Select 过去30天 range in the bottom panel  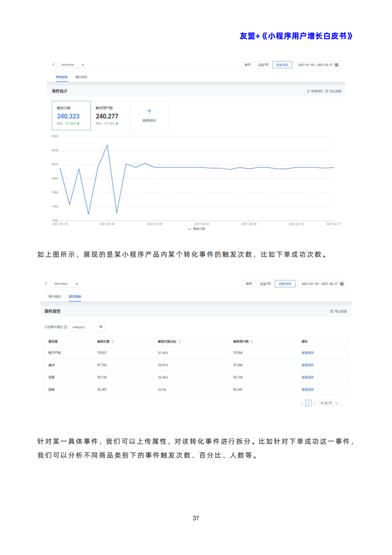(285, 284)
